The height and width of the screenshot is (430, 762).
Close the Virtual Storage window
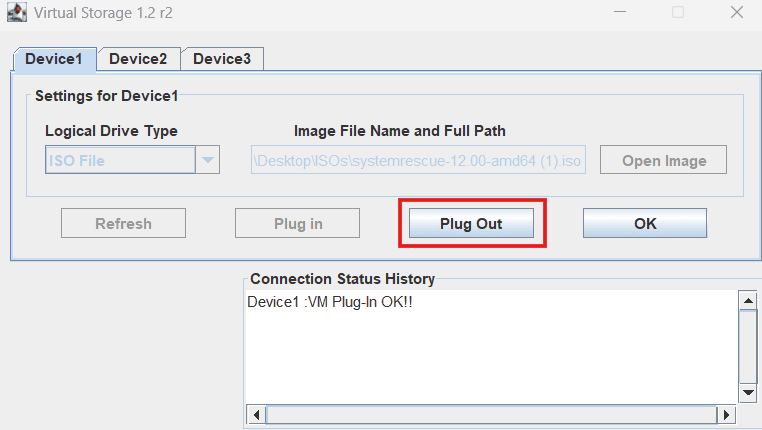pyautogui.click(x=736, y=13)
